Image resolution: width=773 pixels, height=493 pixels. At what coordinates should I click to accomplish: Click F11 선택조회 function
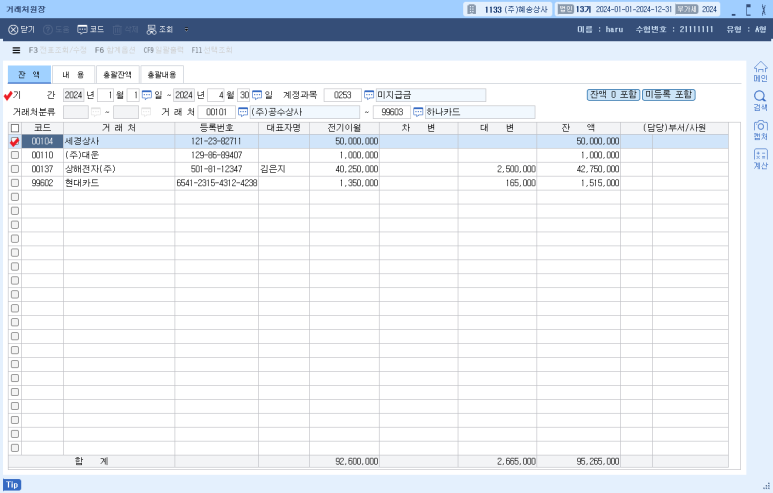pos(212,50)
